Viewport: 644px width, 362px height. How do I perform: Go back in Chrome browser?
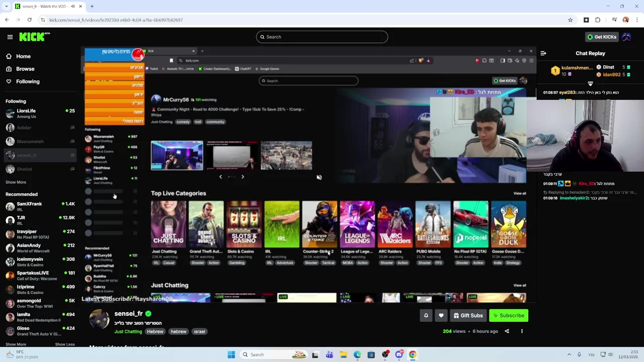7,20
